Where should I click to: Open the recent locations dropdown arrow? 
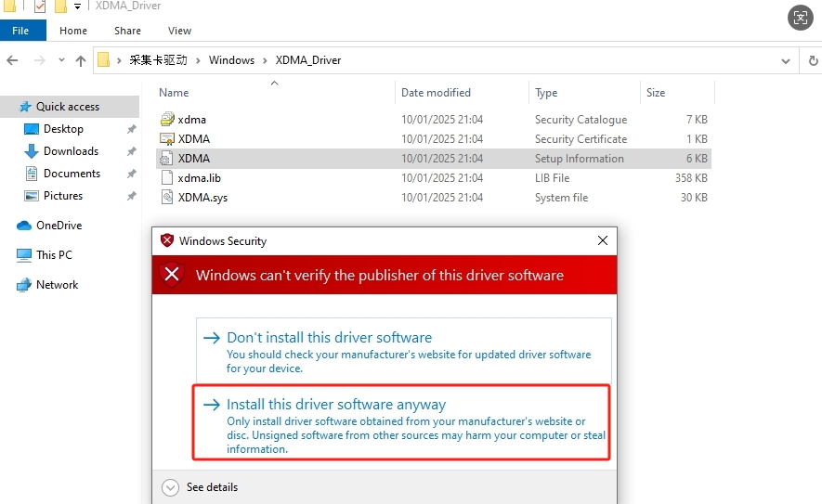click(x=61, y=59)
